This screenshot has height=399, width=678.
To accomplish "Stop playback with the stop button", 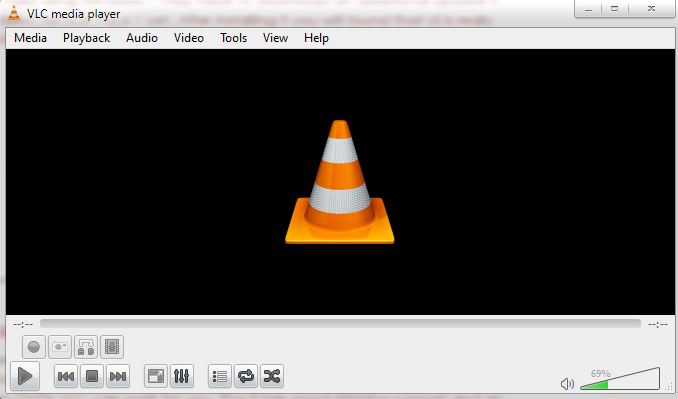I will [x=92, y=376].
